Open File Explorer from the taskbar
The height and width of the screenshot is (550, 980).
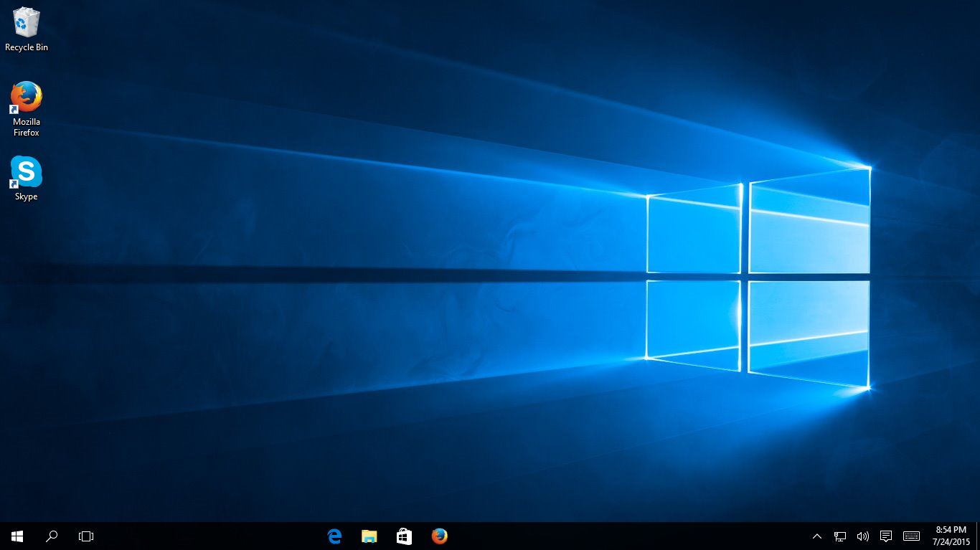pos(369,536)
